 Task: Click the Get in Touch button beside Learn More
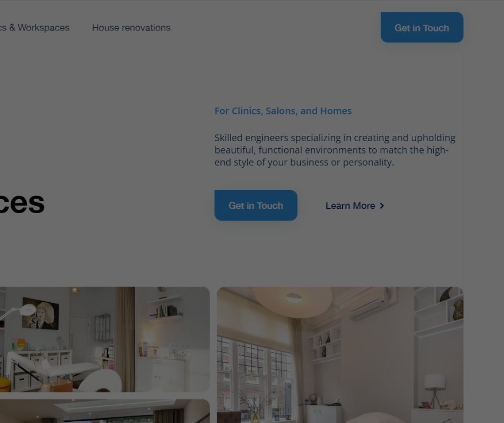tap(256, 206)
